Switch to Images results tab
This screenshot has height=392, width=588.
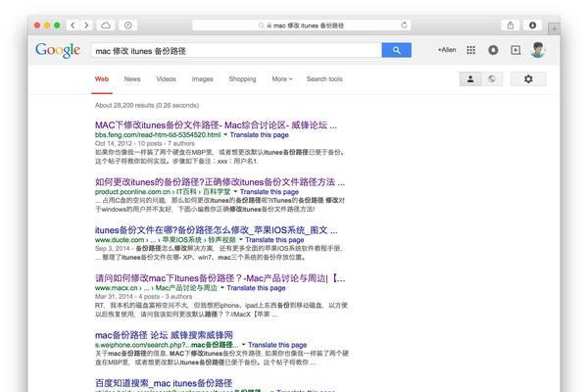point(203,78)
